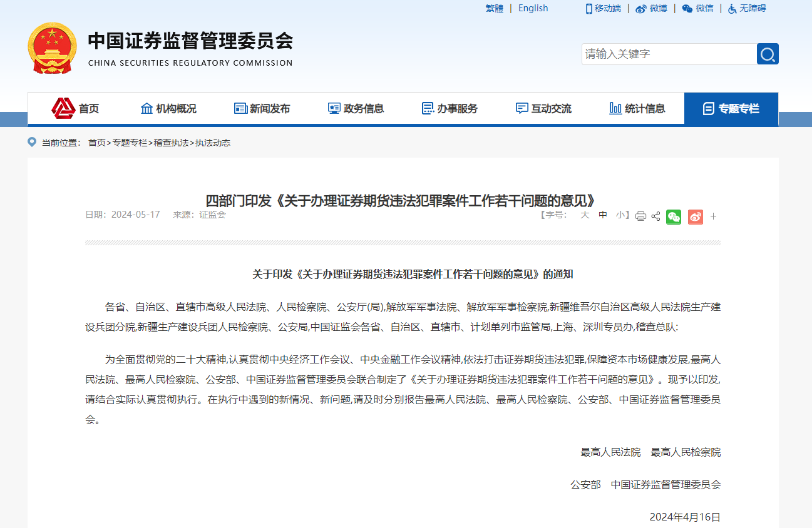Screen dimensions: 812x528
Task: Focus the 请输入关键字 search field
Action: pyautogui.click(x=669, y=54)
